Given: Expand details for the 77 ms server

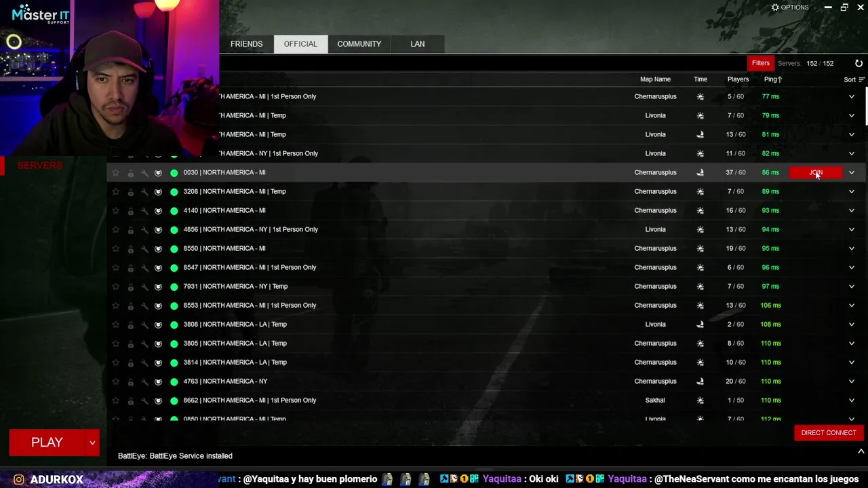Looking at the screenshot, I should point(852,96).
